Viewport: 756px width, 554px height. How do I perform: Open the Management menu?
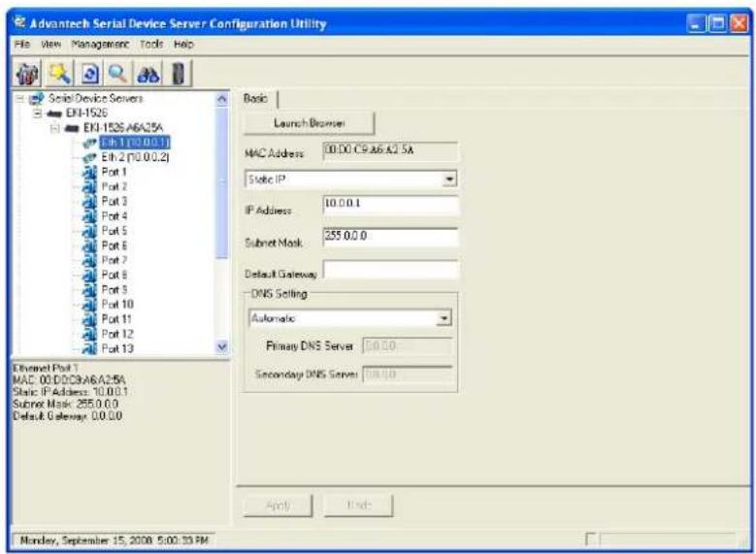(100, 45)
